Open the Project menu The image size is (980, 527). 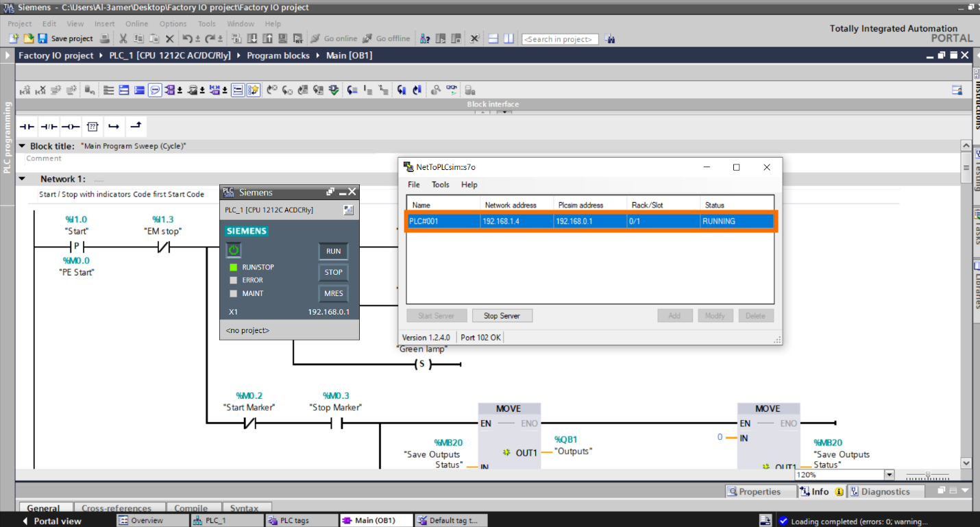click(x=20, y=24)
